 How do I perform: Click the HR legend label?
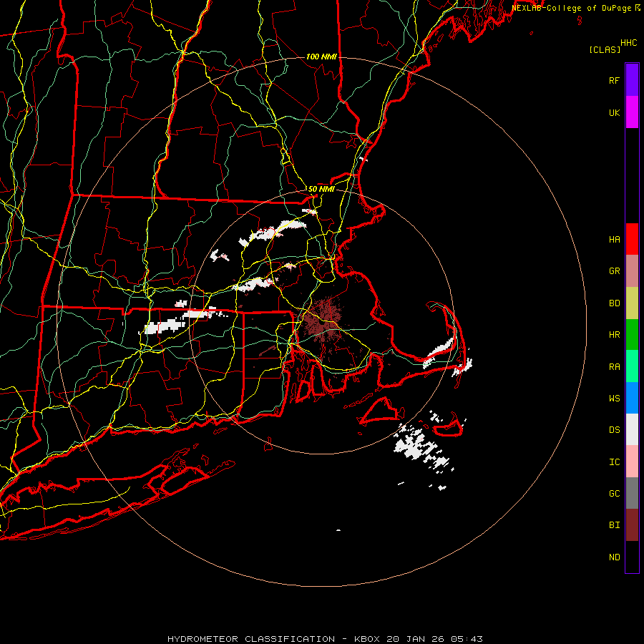click(x=614, y=335)
